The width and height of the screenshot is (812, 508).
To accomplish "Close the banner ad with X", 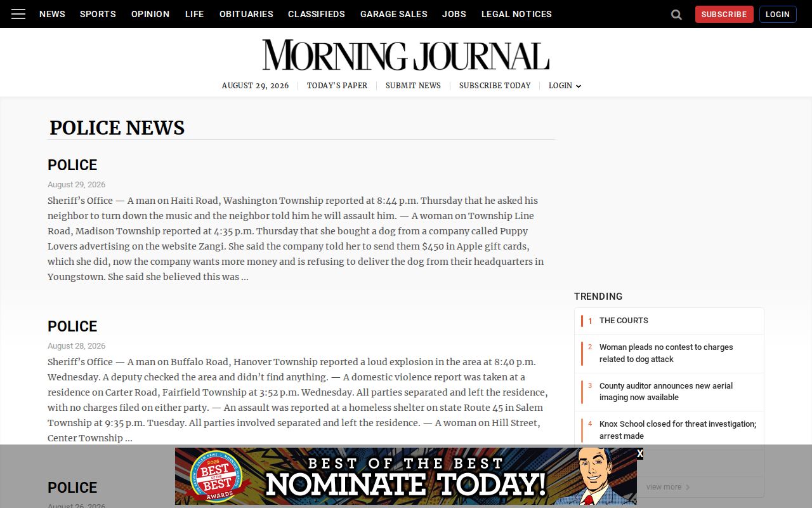I will [639, 453].
